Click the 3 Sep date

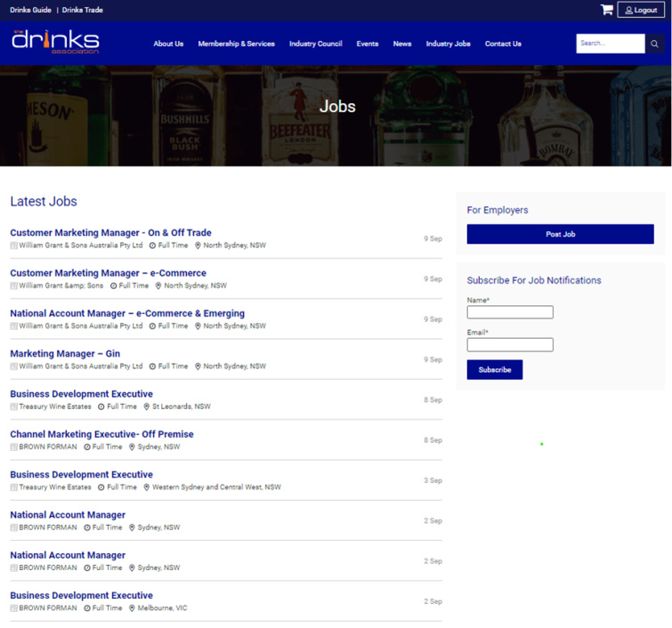(433, 480)
